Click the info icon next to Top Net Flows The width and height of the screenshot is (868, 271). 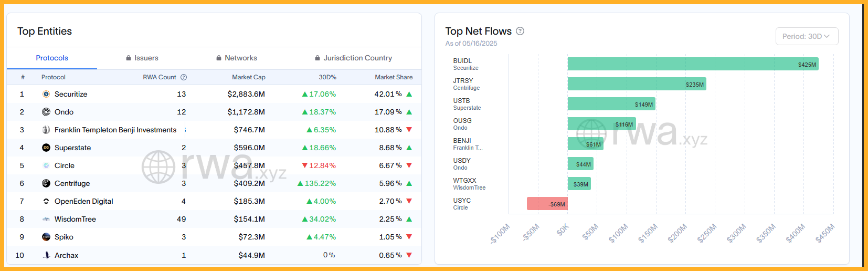[520, 31]
